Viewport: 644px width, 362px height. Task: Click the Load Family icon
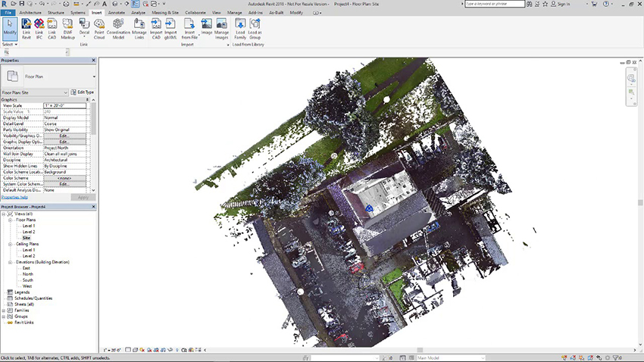(x=240, y=28)
